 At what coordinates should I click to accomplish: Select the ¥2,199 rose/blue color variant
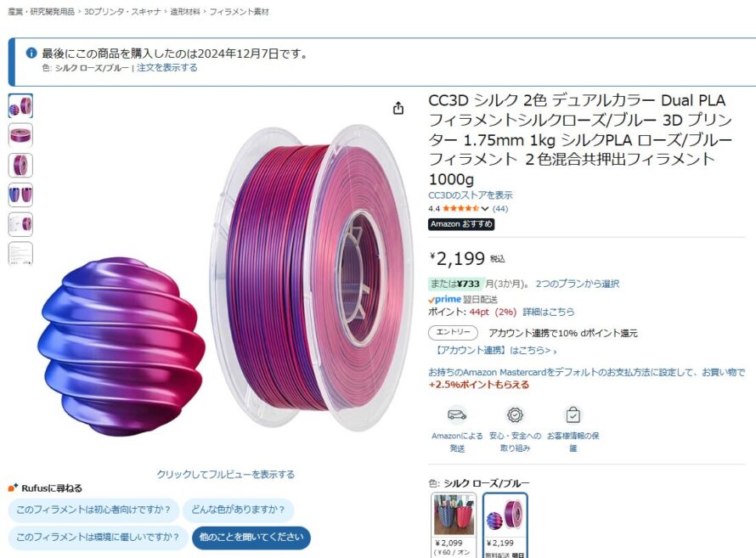(x=505, y=525)
